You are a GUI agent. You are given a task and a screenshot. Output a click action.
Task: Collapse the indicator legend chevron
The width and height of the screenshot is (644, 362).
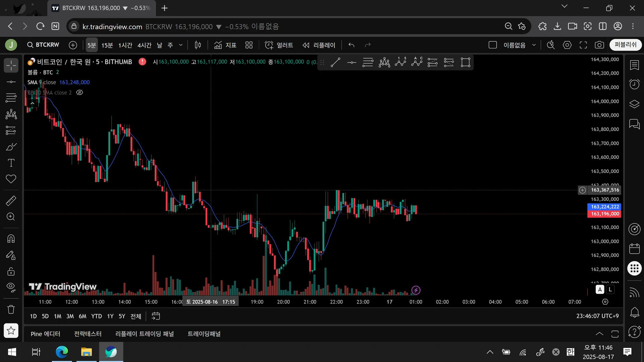32,103
